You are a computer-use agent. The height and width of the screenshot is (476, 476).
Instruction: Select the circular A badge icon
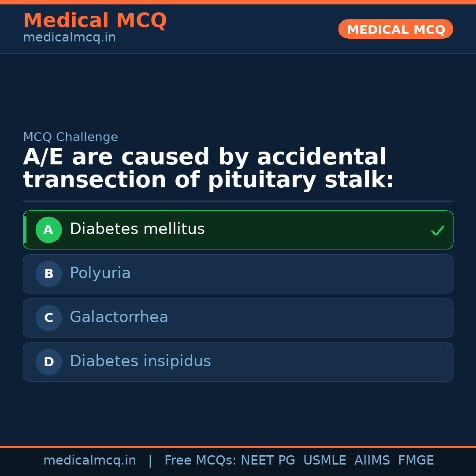point(48,230)
